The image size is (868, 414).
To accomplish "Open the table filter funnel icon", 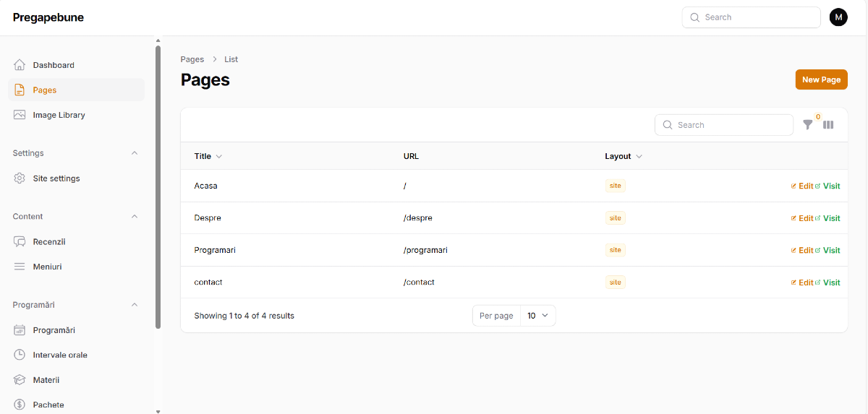I will [x=808, y=125].
